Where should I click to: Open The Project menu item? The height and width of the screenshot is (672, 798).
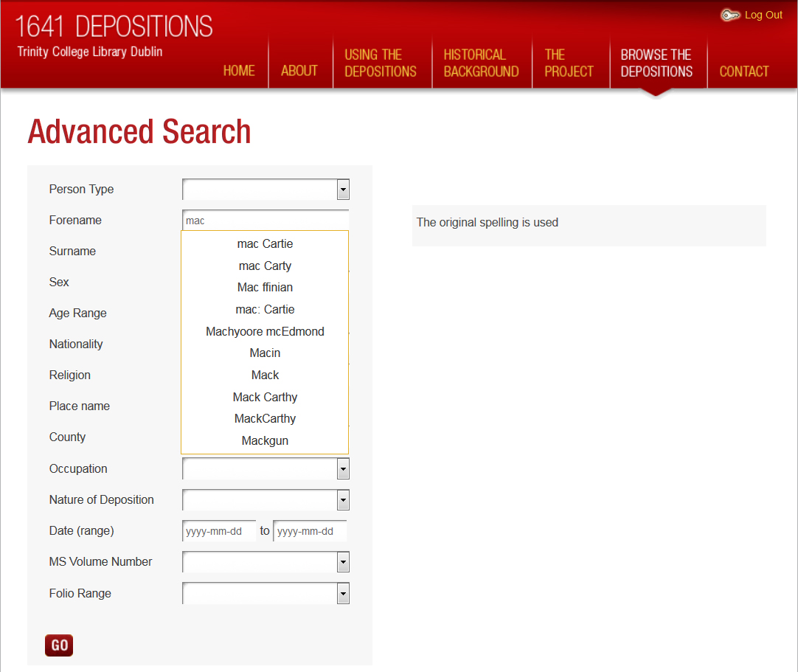click(x=569, y=63)
